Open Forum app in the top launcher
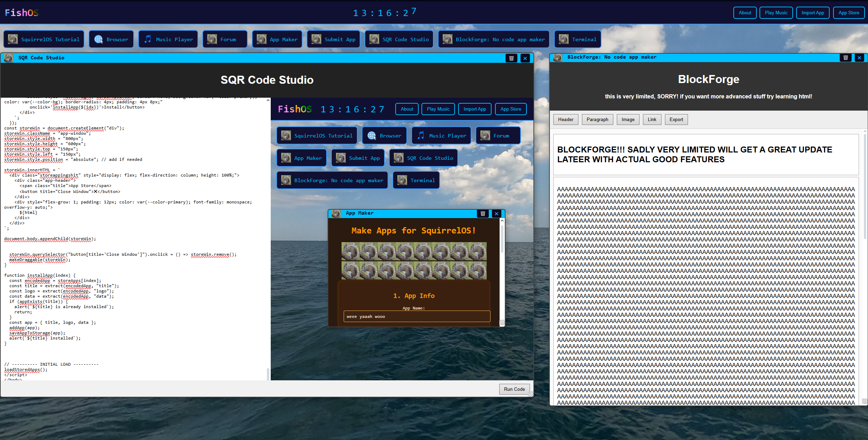Viewport: 868px width, 440px height. coord(225,39)
